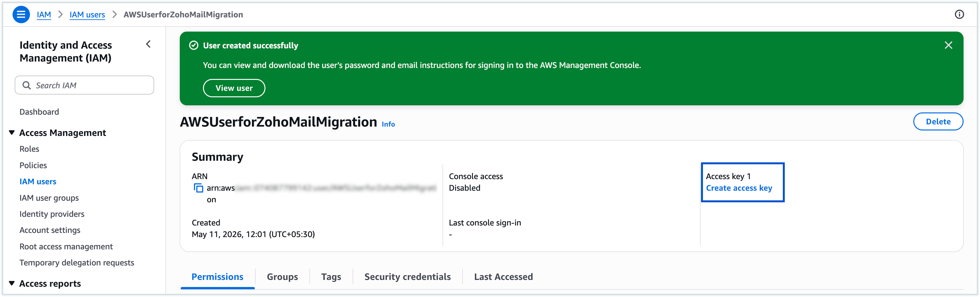Click the created date 'May 11, 2026, 12:01 (UTC+05:30)'
980x297 pixels.
[x=253, y=234]
